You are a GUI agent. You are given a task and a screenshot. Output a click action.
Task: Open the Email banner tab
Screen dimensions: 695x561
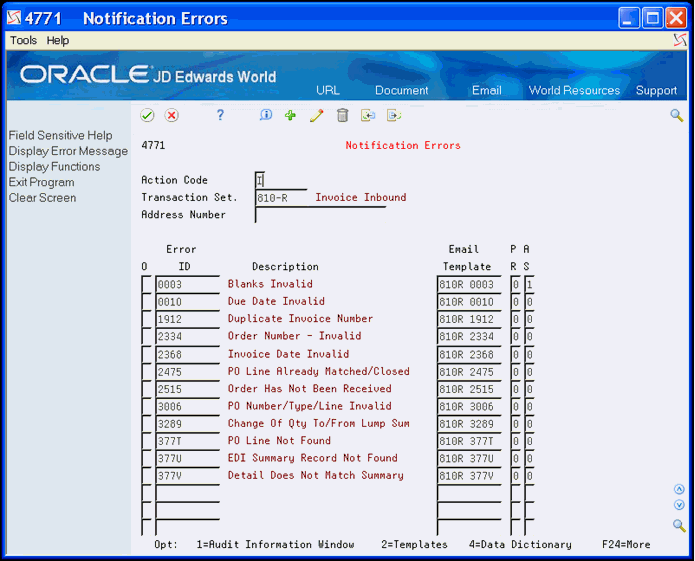[x=487, y=90]
